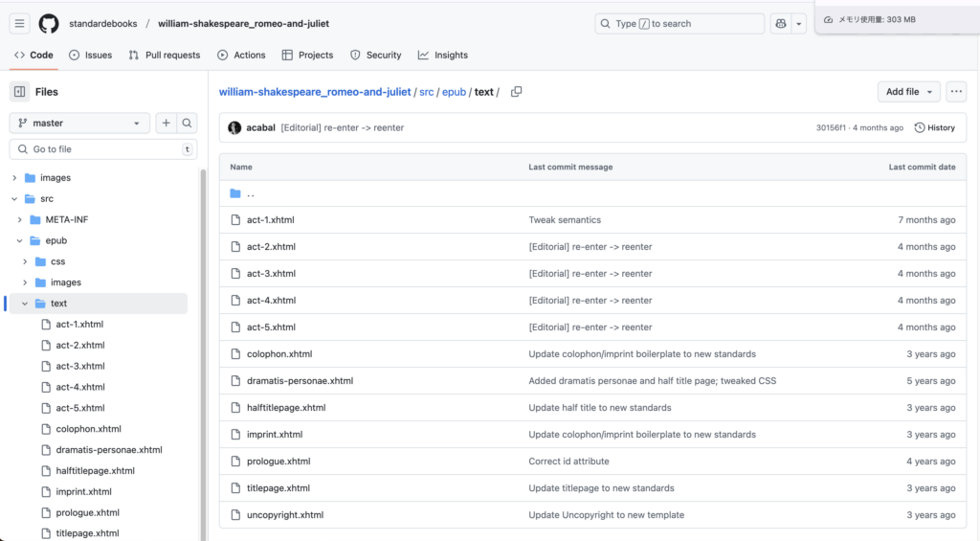Open the acabal avatar image
The height and width of the screenshot is (541, 980).
click(235, 127)
